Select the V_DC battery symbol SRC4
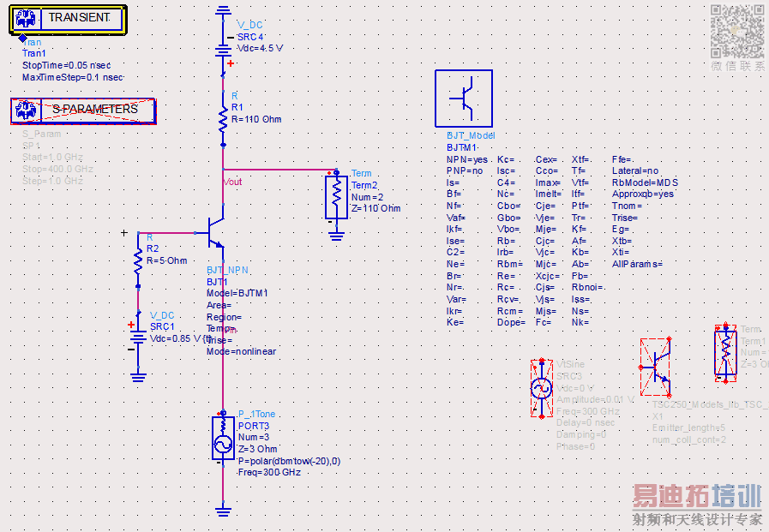Screen dimensions: 769x532 (223, 49)
